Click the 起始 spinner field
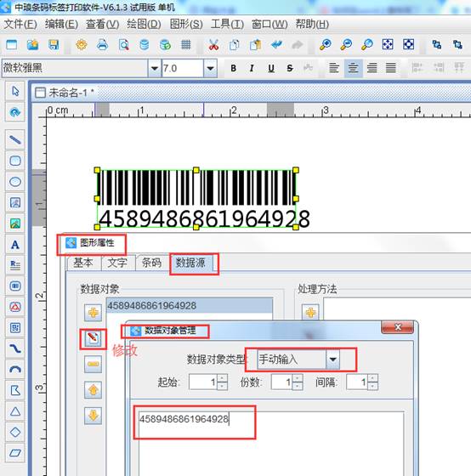The height and width of the screenshot is (476, 471). (x=208, y=382)
